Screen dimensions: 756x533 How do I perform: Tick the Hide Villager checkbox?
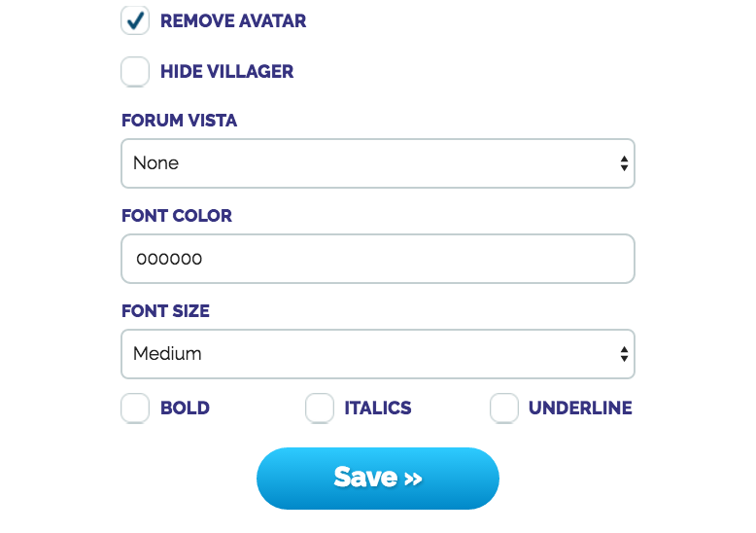135,71
